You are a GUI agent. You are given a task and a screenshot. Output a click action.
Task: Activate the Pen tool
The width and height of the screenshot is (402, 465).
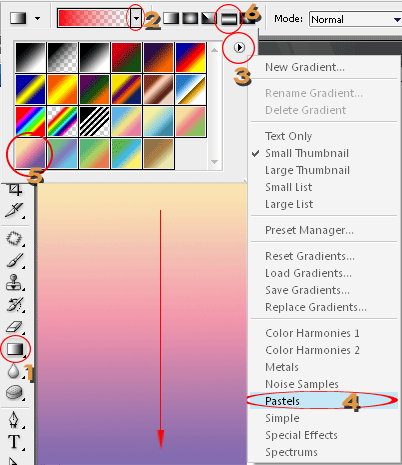(14, 419)
